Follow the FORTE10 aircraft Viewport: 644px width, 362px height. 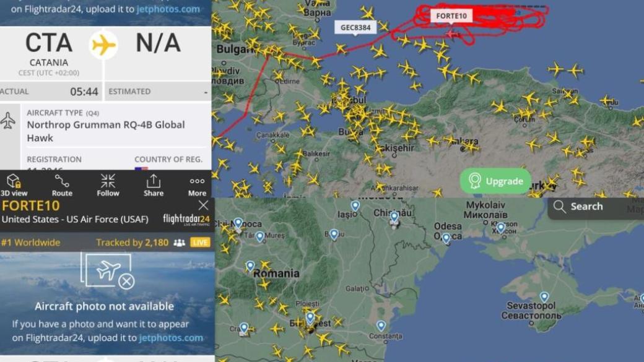[108, 185]
